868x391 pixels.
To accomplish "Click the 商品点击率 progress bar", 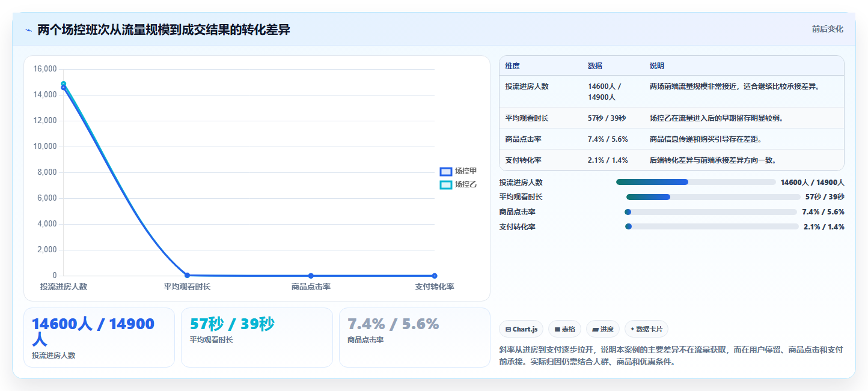I will pyautogui.click(x=711, y=212).
